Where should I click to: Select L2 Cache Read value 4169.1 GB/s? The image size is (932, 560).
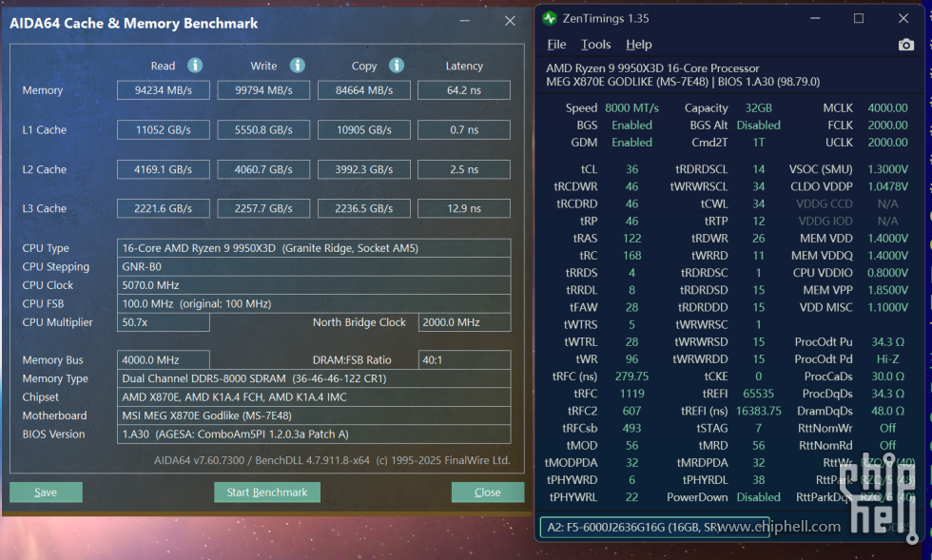[164, 169]
